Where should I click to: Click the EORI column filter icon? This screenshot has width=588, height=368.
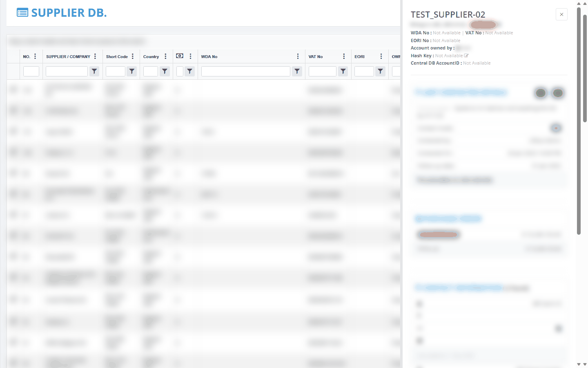380,71
